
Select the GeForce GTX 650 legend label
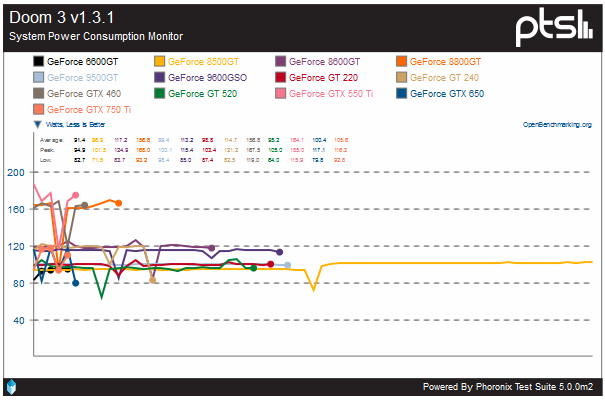[447, 94]
